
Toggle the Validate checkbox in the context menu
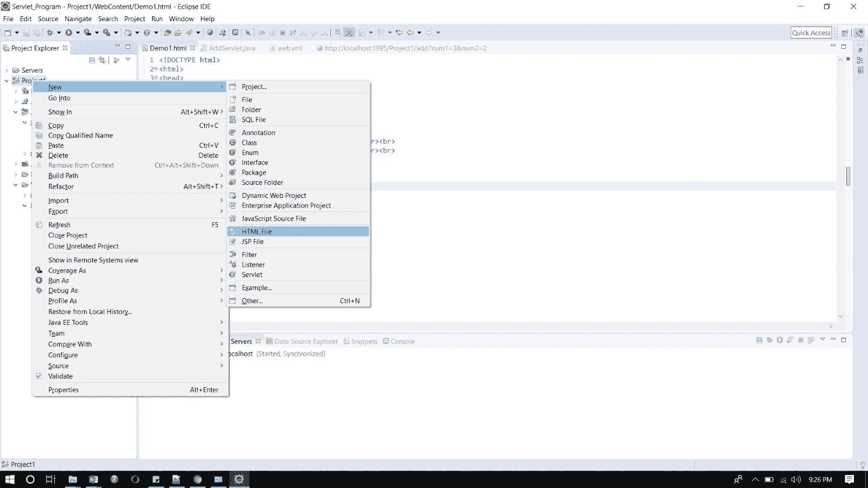[x=39, y=376]
